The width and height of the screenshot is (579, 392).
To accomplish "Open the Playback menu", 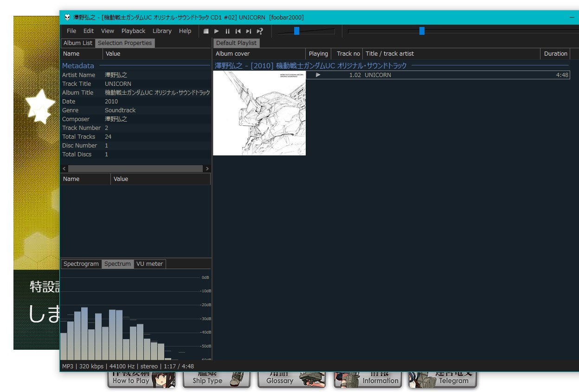I will click(x=134, y=31).
